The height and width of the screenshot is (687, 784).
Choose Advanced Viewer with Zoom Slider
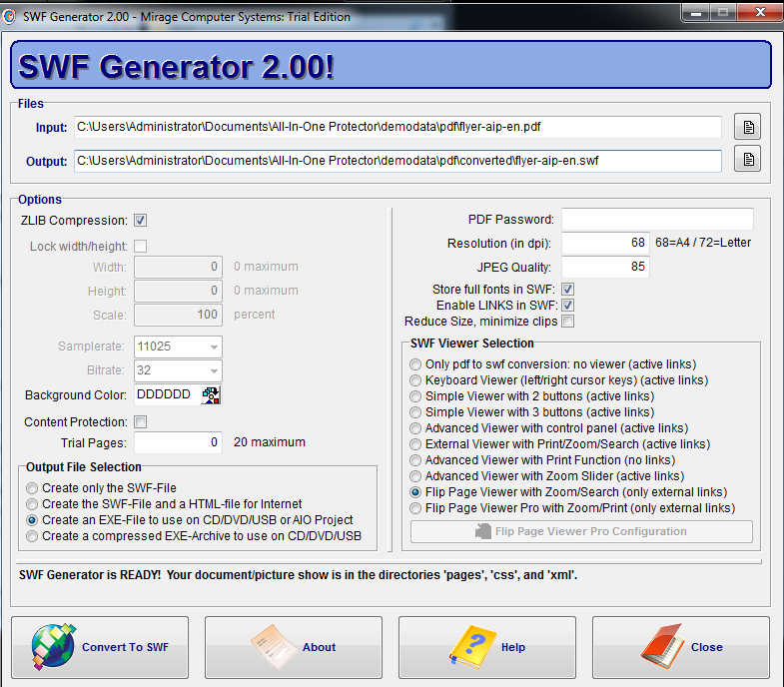pyautogui.click(x=415, y=476)
